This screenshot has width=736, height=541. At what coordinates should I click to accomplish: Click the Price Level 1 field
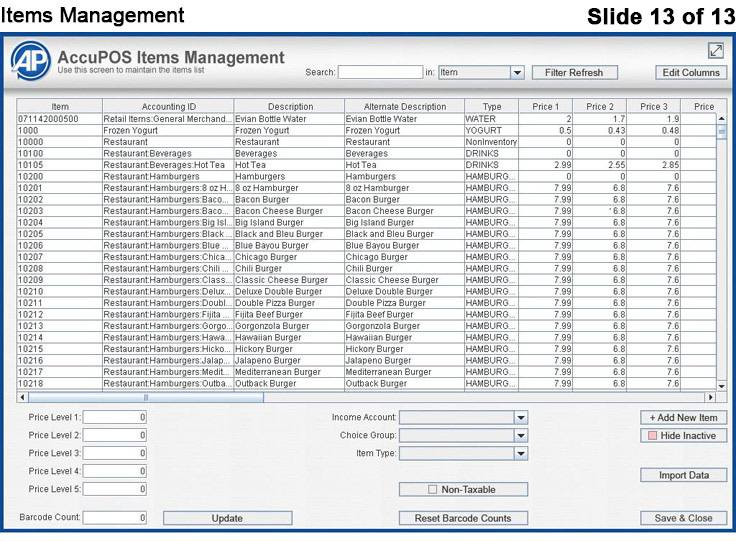[x=115, y=417]
